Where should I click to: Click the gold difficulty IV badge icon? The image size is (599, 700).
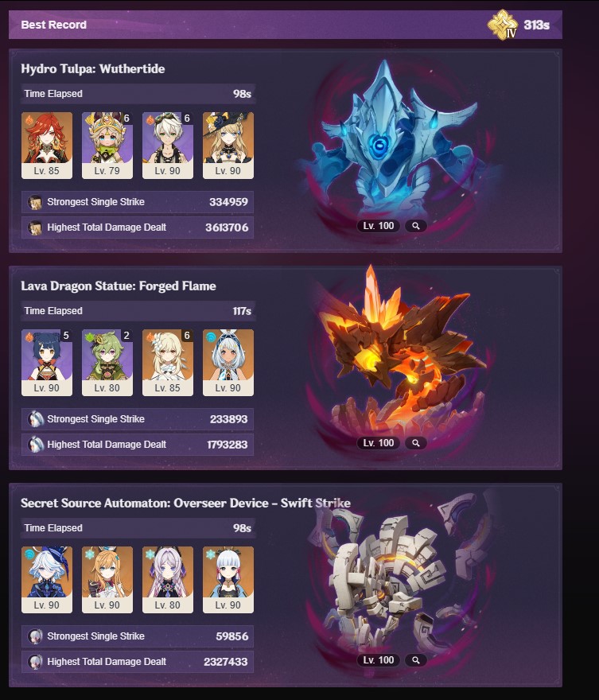[503, 25]
